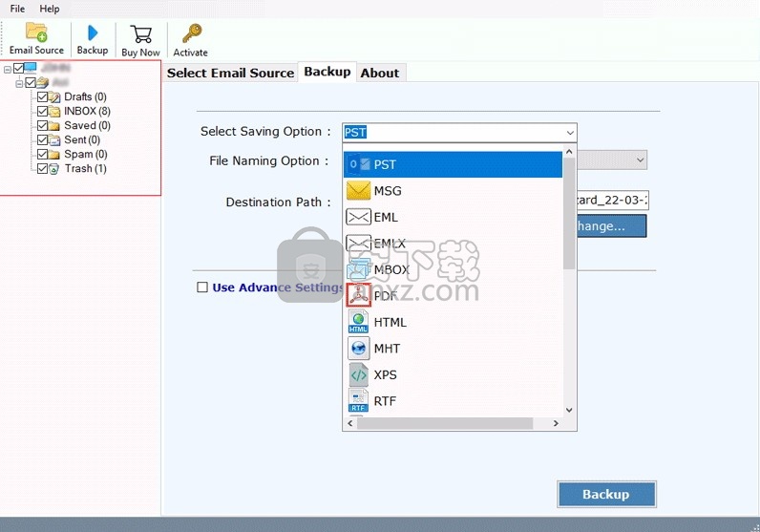Click the Drafts folder icon
760x532 pixels.
(x=54, y=97)
